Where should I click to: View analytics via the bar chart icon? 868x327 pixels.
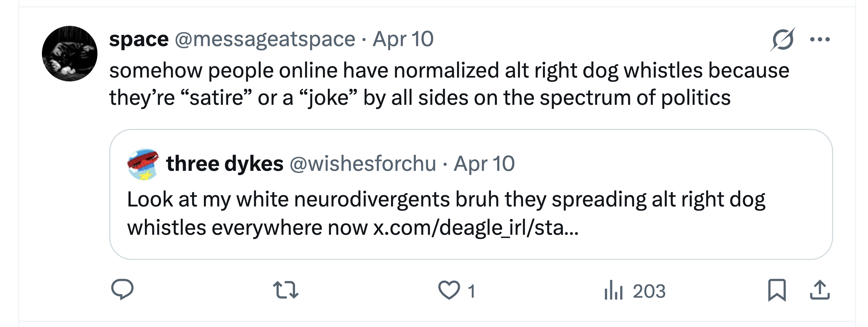pyautogui.click(x=613, y=290)
